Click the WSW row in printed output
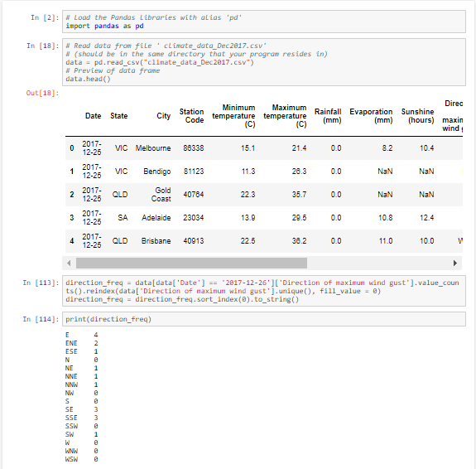Image resolution: width=476 pixels, height=469 pixels. pos(81,459)
